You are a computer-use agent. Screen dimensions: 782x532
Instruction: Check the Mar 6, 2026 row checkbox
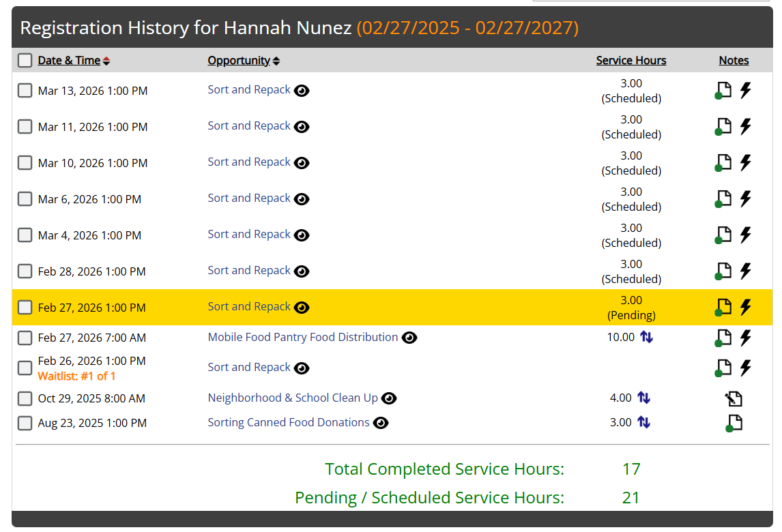tap(25, 199)
